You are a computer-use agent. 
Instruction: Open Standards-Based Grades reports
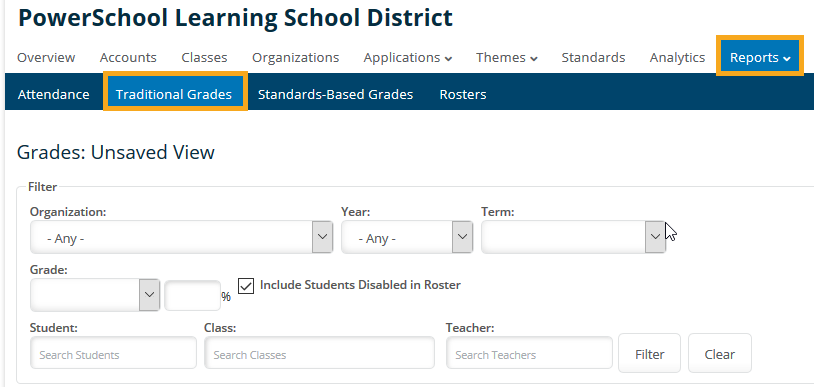click(x=335, y=95)
